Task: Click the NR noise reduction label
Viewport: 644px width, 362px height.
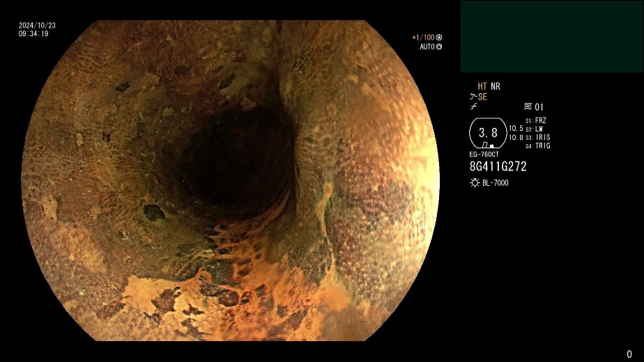Action: (x=496, y=86)
